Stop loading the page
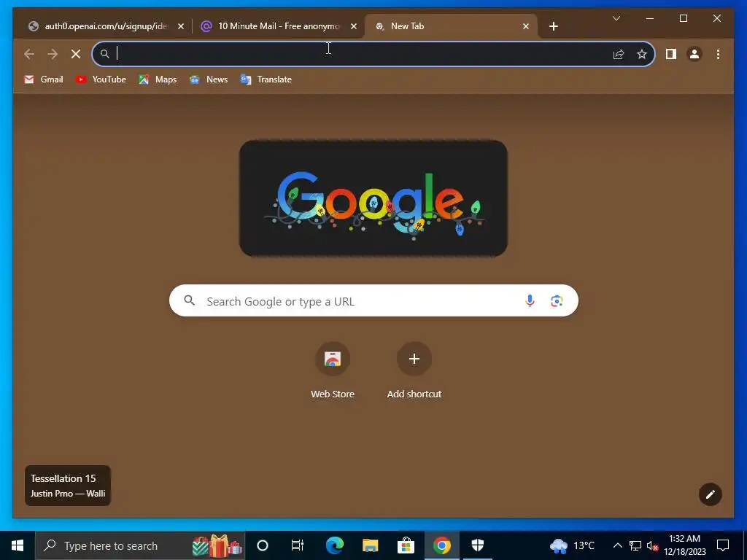This screenshot has width=747, height=560. [x=76, y=54]
